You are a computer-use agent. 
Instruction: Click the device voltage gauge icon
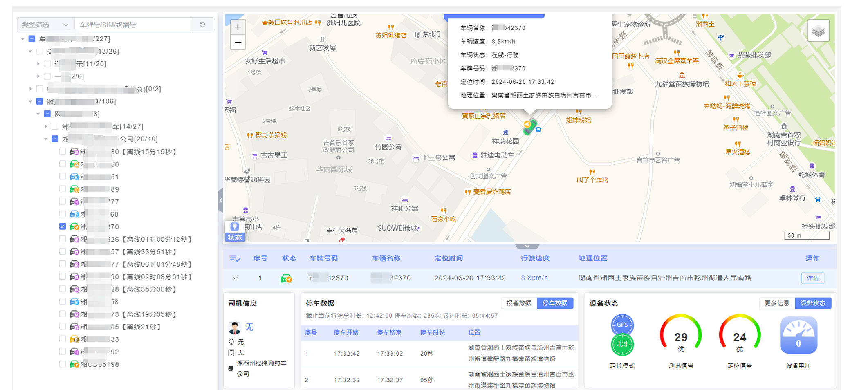tap(798, 336)
